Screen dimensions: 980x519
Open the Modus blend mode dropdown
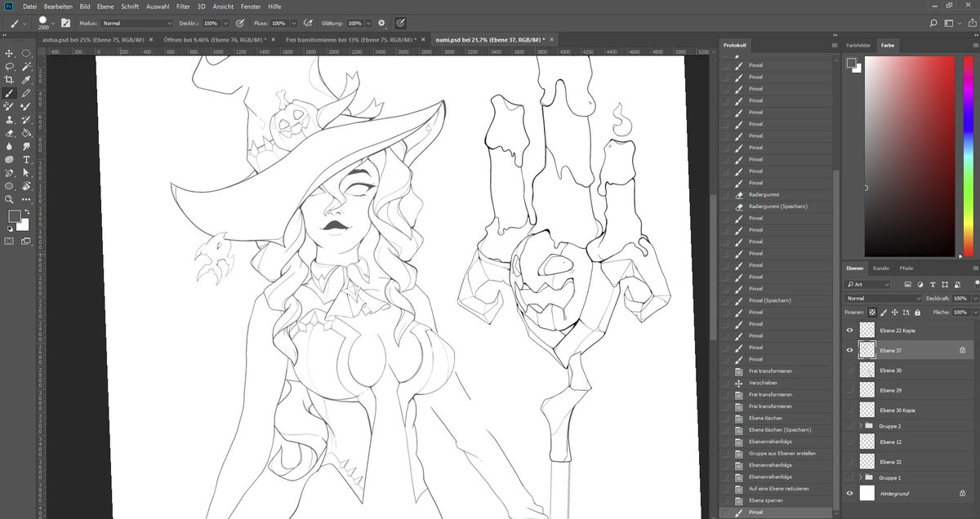pos(136,24)
